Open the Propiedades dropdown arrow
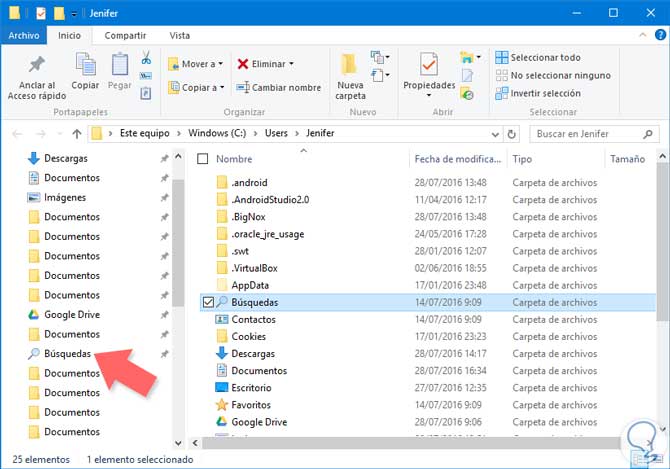The height and width of the screenshot is (469, 670). (x=429, y=95)
